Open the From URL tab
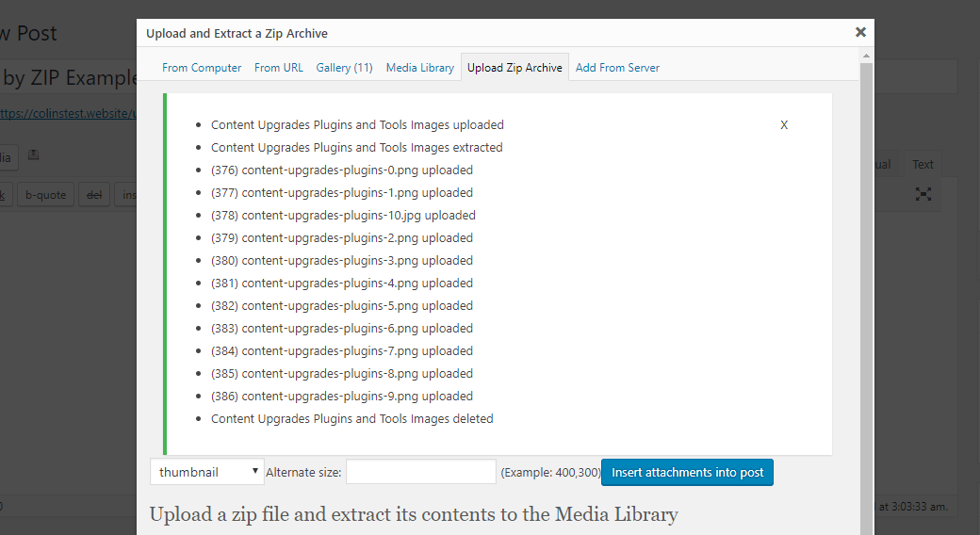The width and height of the screenshot is (980, 535). [x=279, y=68]
